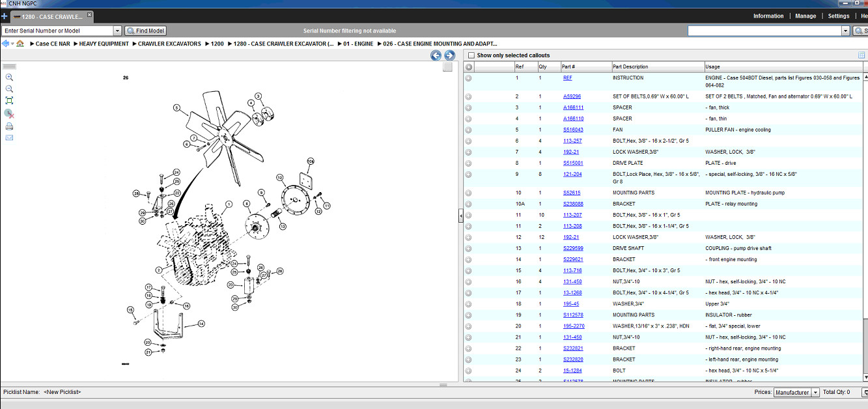Add SPACER A166111 row to the picklist
868x409 pixels.
coord(468,107)
